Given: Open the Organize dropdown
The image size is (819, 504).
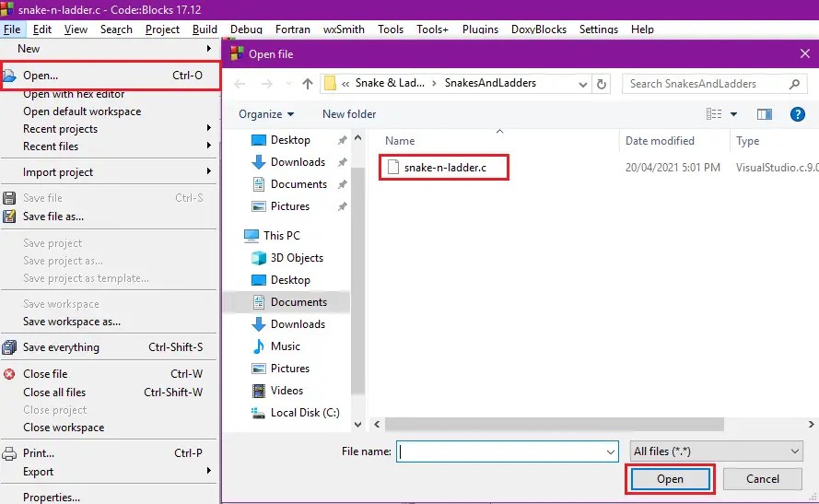Looking at the screenshot, I should point(266,114).
